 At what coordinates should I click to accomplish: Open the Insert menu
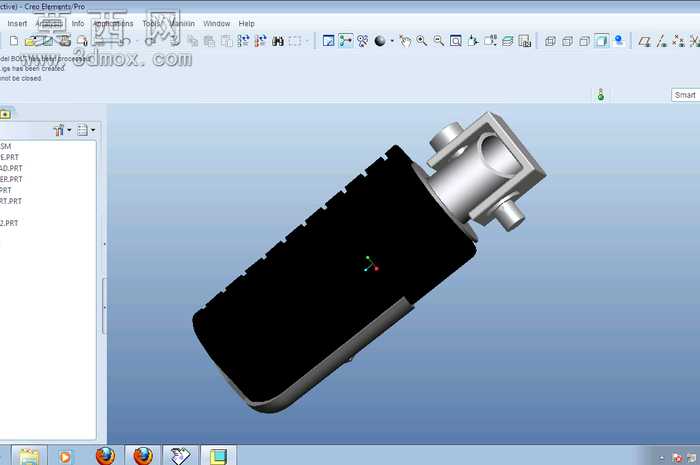tap(17, 23)
